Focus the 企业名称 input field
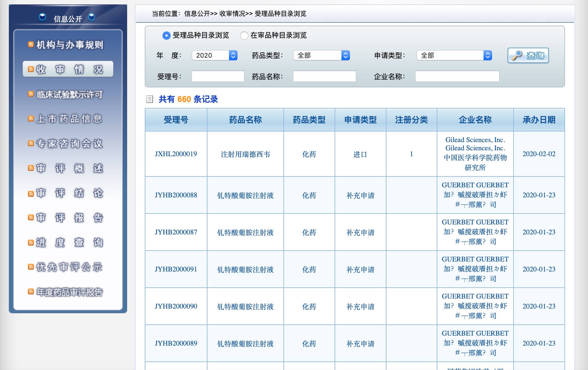588x370 pixels. tap(457, 76)
